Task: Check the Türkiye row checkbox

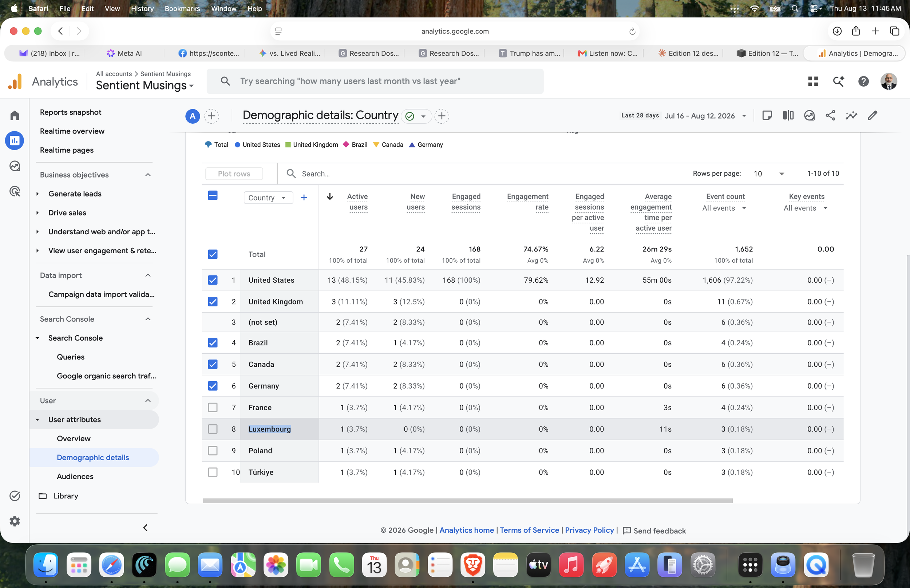Action: (213, 472)
